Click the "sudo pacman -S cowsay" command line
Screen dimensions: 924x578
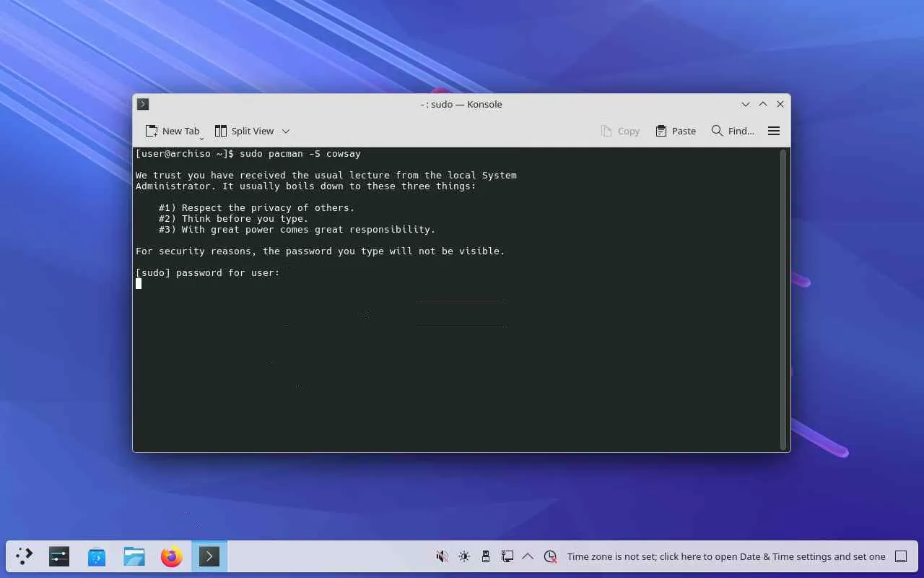pos(300,153)
